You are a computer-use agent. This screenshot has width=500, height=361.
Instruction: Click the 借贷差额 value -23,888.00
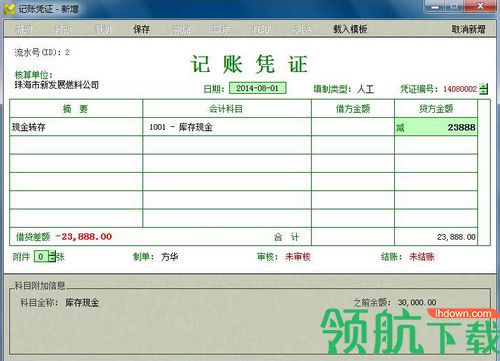tap(84, 237)
